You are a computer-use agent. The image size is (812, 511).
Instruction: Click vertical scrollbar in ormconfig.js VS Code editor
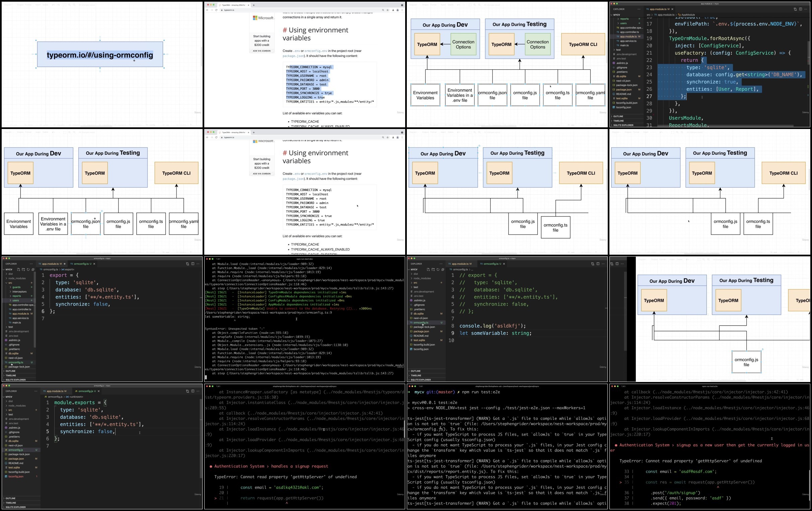pyautogui.click(x=201, y=439)
